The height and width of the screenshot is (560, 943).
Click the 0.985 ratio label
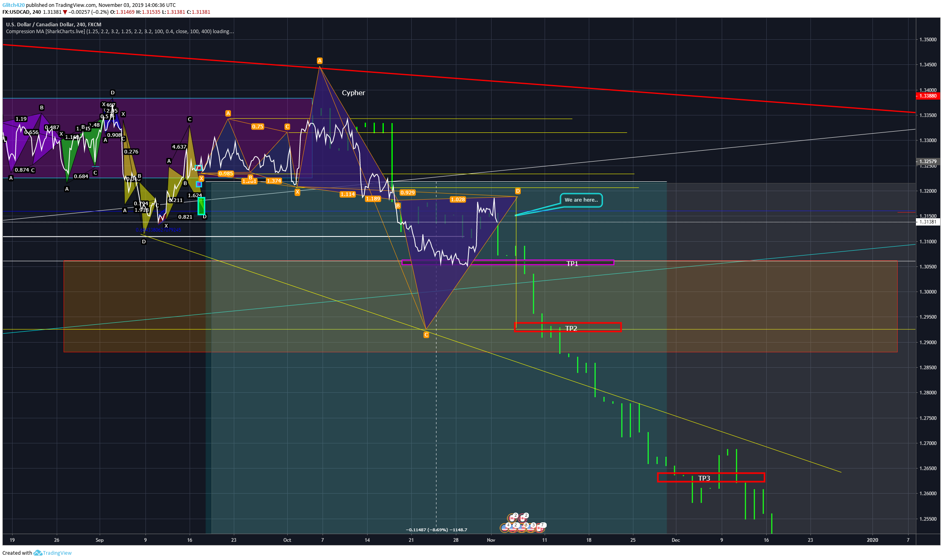pos(226,174)
